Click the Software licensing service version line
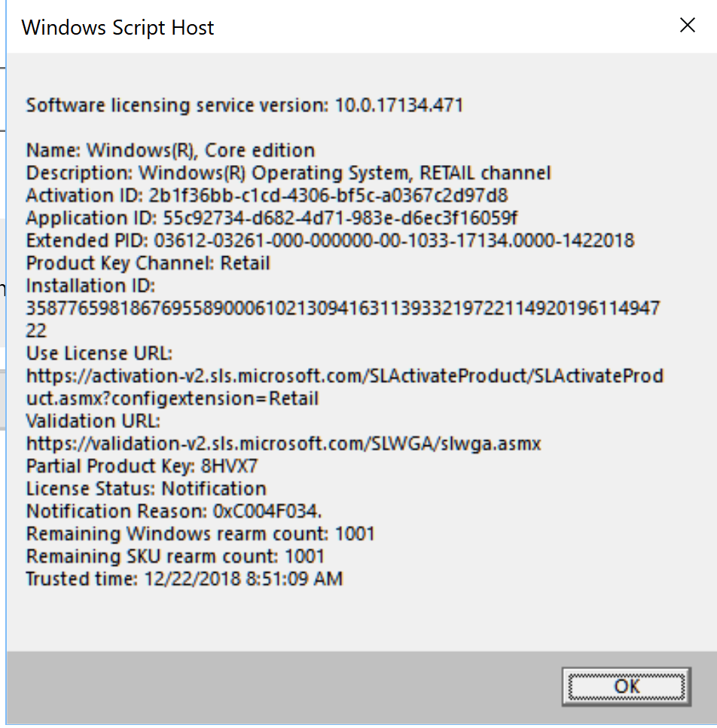This screenshot has height=728, width=717. pyautogui.click(x=245, y=106)
